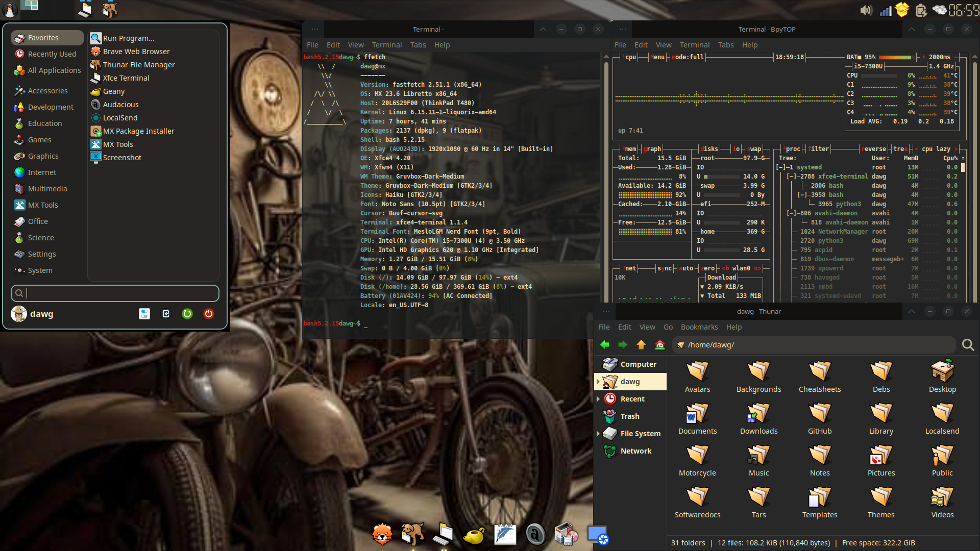Toggle net auto scaling in BpyTOP
The image size is (980, 551).
click(x=687, y=268)
